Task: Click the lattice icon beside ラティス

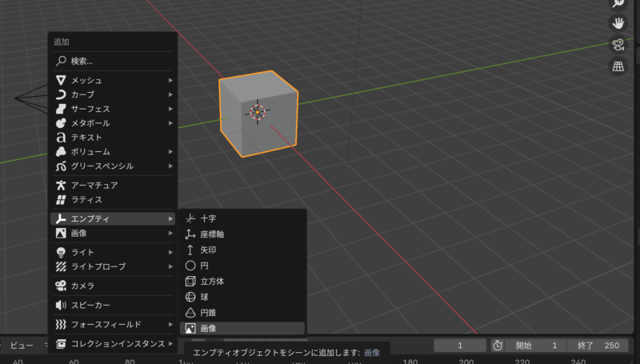Action: 61,199
